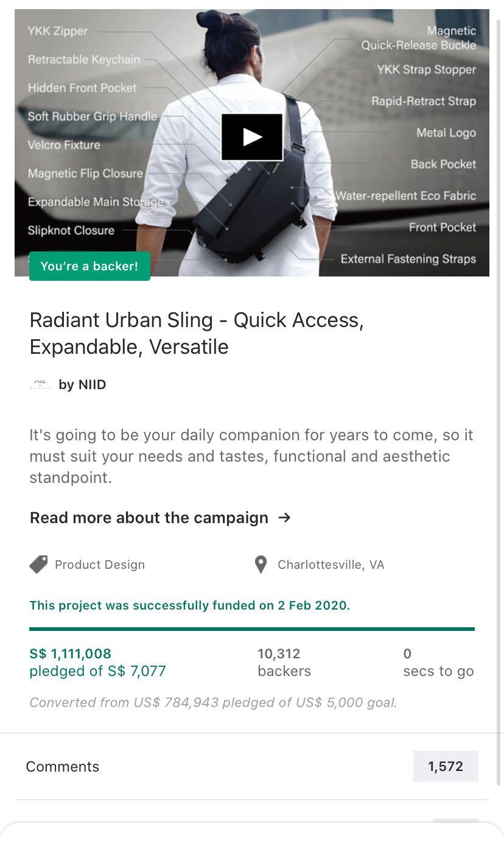Open creator profile "by NIID"
Screen dimensions: 504x841
tap(82, 384)
